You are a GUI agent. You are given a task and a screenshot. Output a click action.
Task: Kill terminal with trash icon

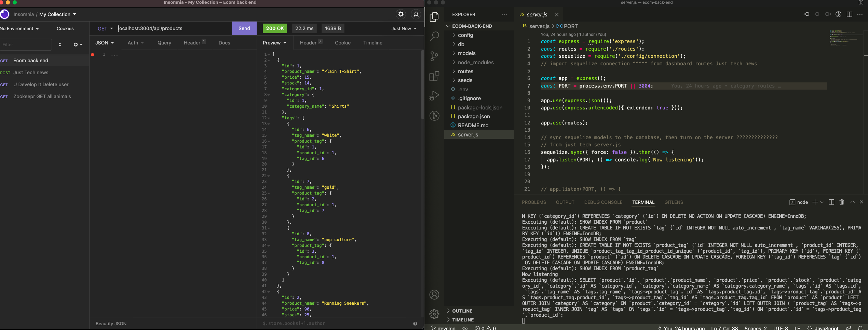click(842, 202)
